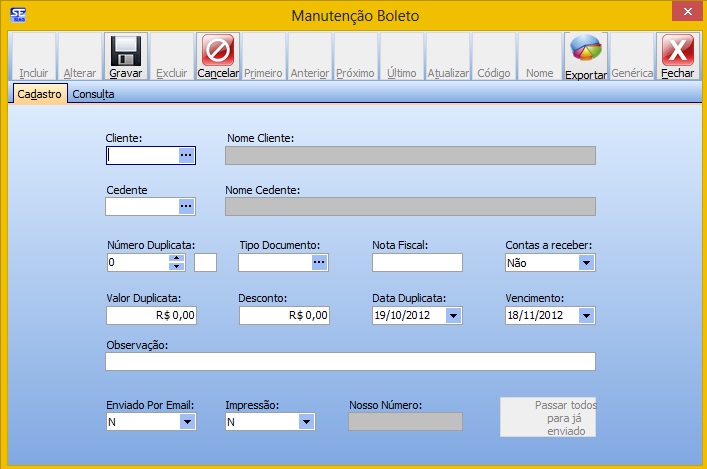The height and width of the screenshot is (469, 707).
Task: Click the Observação text field
Action: [x=351, y=361]
